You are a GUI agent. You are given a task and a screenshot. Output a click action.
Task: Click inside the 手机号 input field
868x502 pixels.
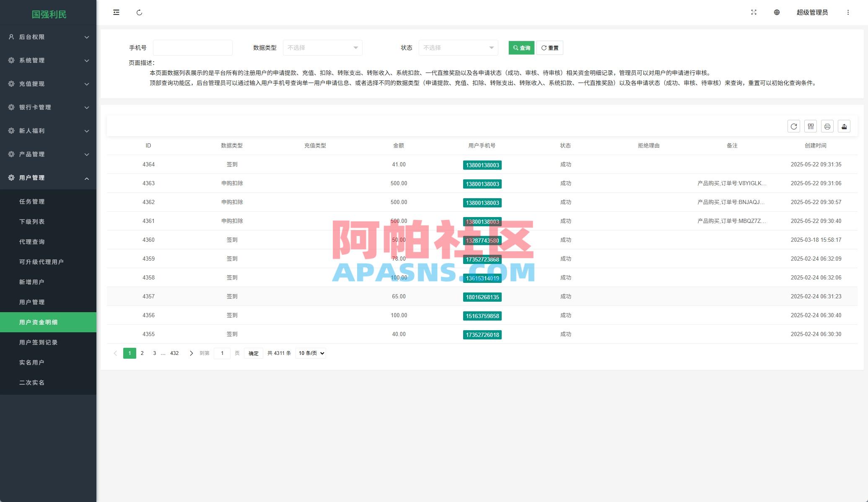coord(192,47)
